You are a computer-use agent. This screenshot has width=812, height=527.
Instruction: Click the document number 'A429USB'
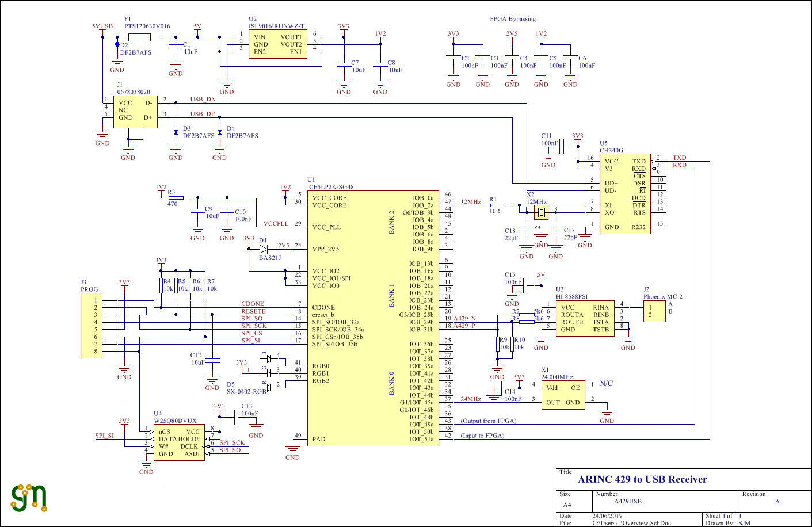(627, 501)
